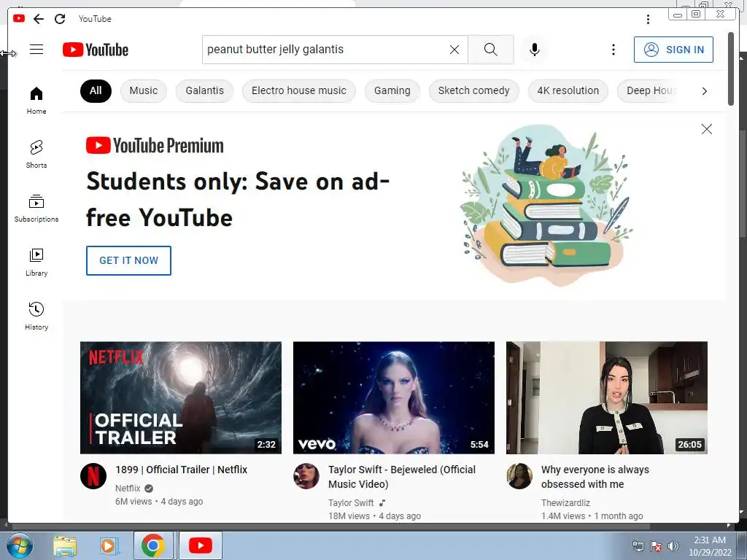
Task: Open the Taylor Swift Bejeweled title
Action: pos(402,477)
